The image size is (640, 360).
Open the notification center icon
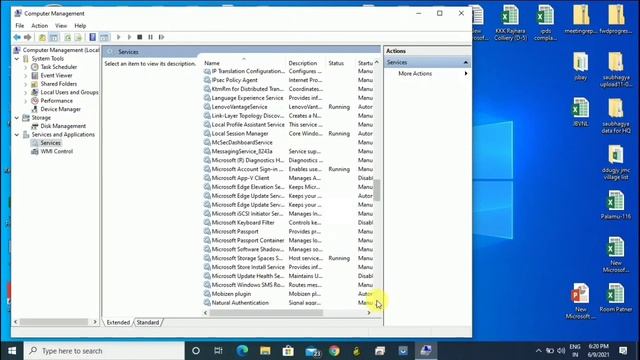(x=623, y=351)
